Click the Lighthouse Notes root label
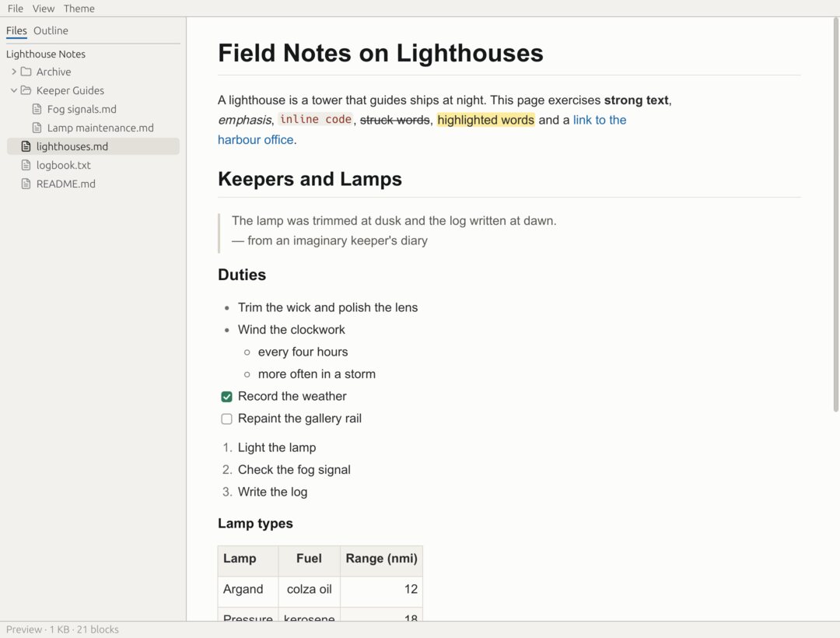This screenshot has width=840, height=638. point(46,54)
